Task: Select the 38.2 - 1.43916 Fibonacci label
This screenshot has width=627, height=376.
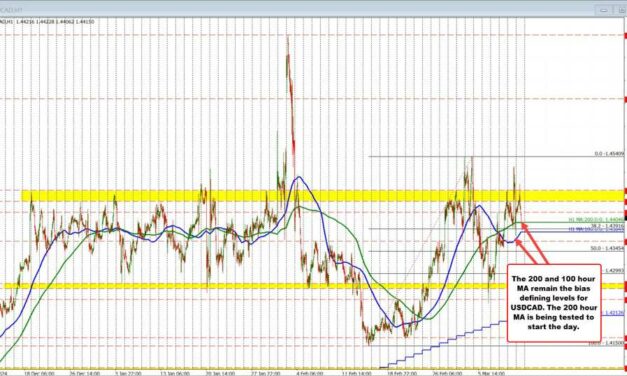Action: 607,226
